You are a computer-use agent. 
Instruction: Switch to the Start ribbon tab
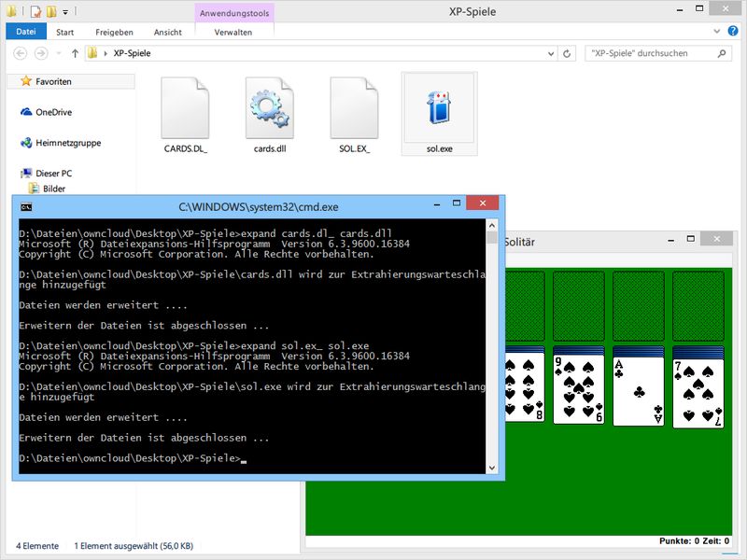64,32
